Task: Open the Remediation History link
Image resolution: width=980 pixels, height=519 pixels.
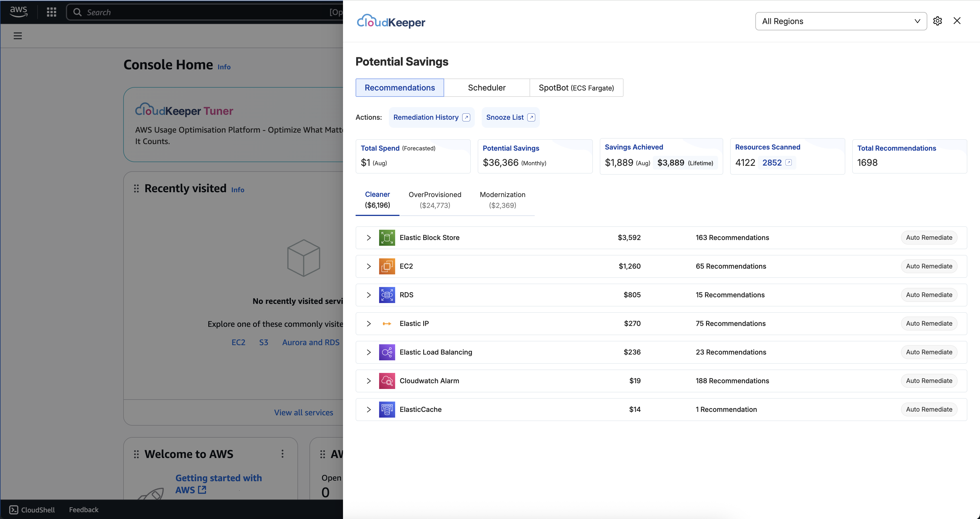Action: click(x=431, y=117)
